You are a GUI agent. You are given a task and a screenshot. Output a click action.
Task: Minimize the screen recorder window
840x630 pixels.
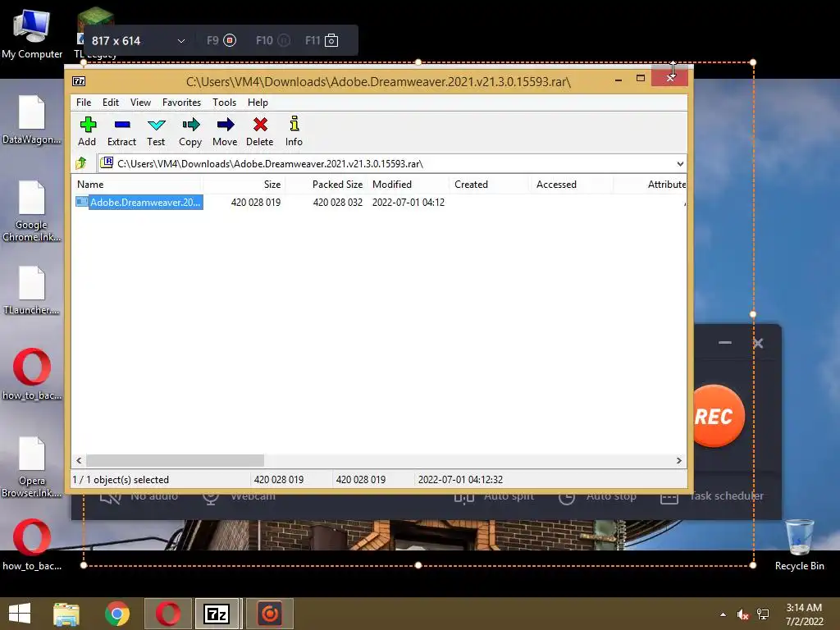(x=725, y=342)
